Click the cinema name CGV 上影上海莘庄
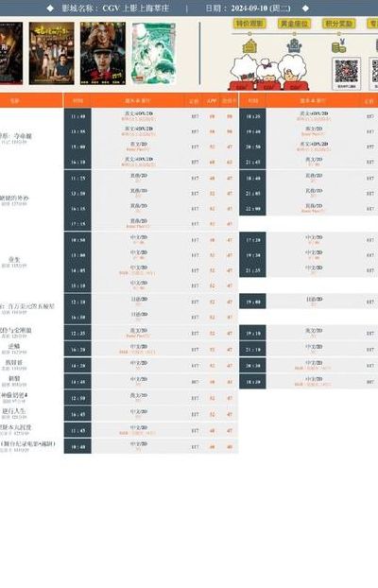The width and height of the screenshot is (378, 588). (136, 9)
